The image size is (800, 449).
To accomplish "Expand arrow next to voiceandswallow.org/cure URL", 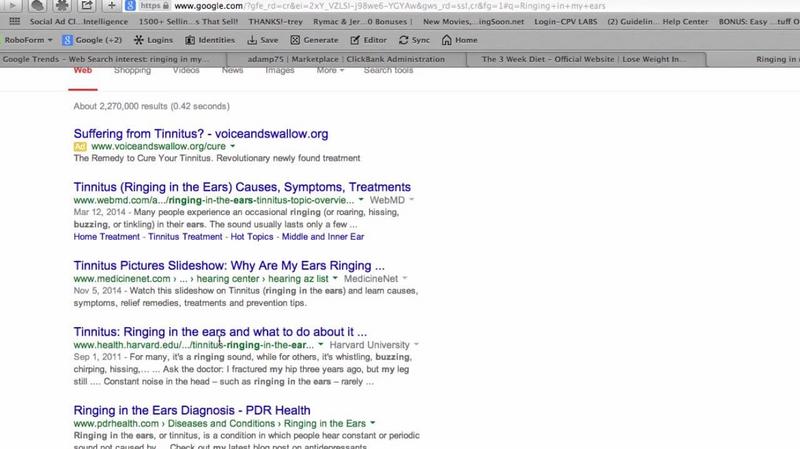I will [233, 146].
